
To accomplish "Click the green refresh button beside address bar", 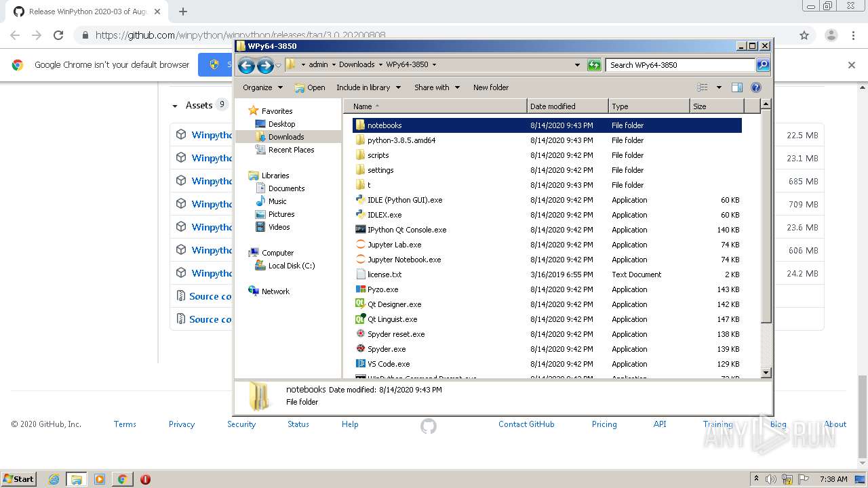I will (x=594, y=65).
